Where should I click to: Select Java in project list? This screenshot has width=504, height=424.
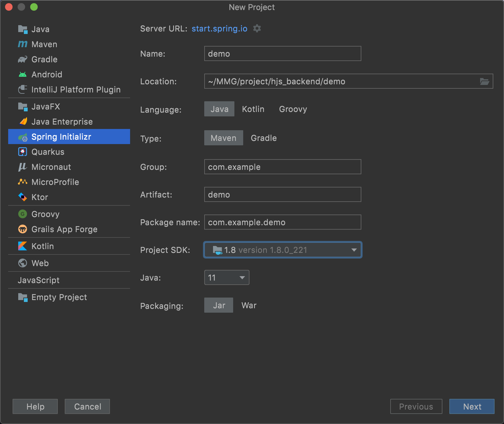[69, 29]
